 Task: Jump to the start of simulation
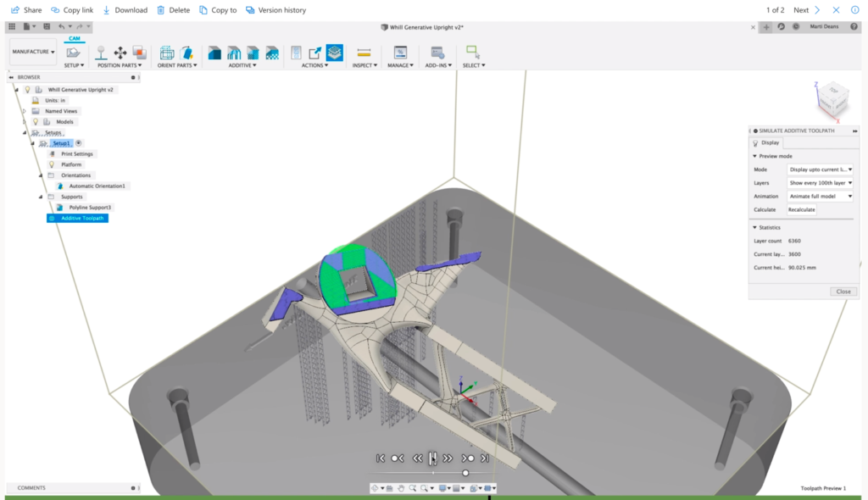[x=381, y=458]
